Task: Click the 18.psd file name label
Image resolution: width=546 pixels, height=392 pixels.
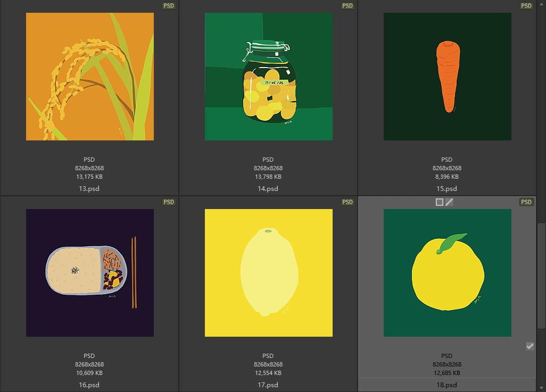Action: click(x=447, y=385)
